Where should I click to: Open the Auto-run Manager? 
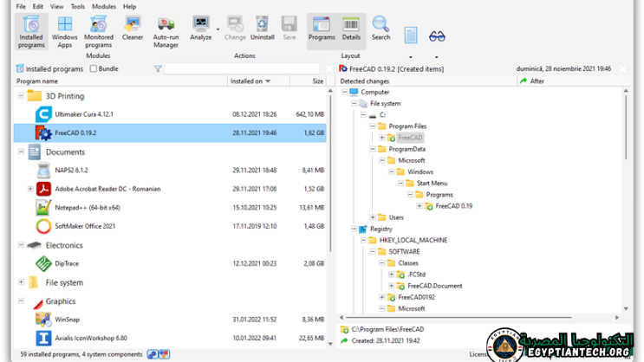pyautogui.click(x=166, y=31)
